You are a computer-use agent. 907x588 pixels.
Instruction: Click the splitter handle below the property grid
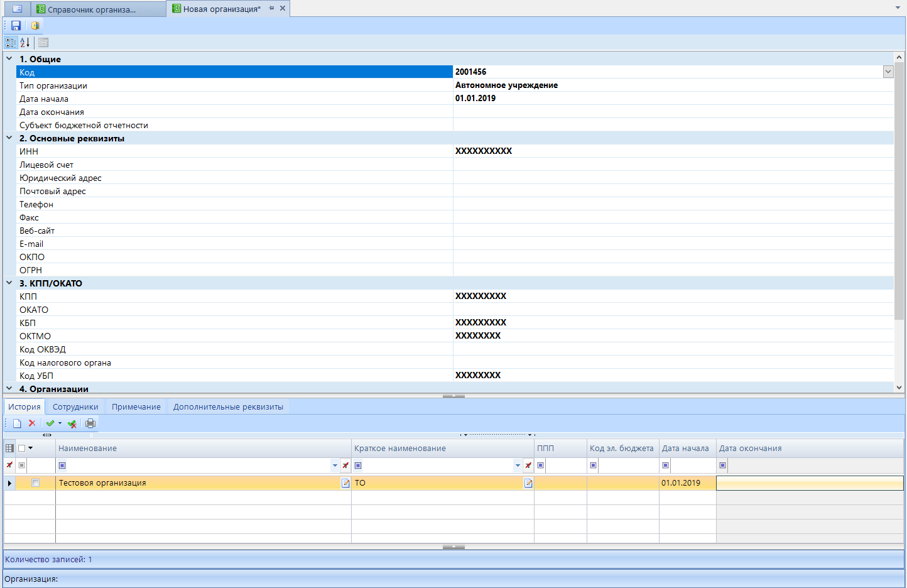pos(454,396)
